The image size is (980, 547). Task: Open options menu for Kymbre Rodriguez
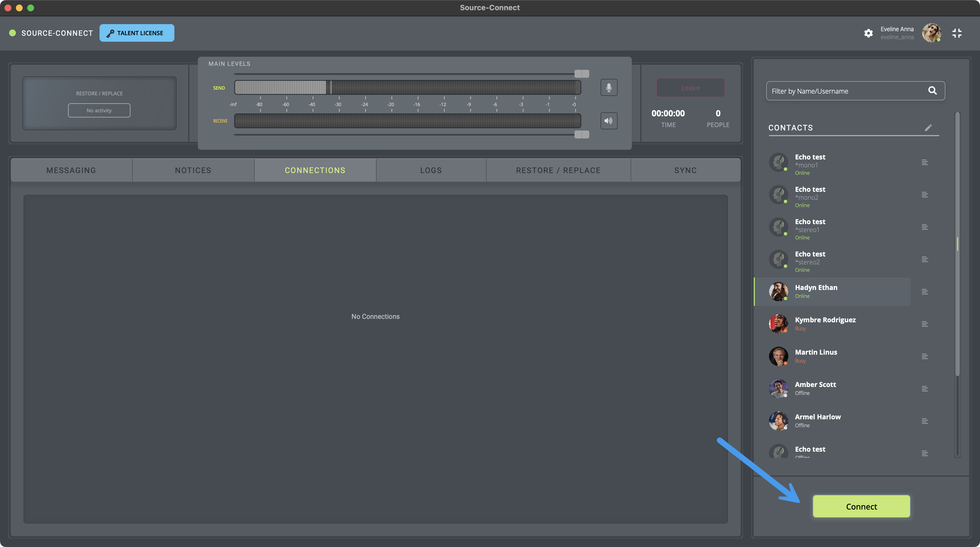tap(925, 324)
